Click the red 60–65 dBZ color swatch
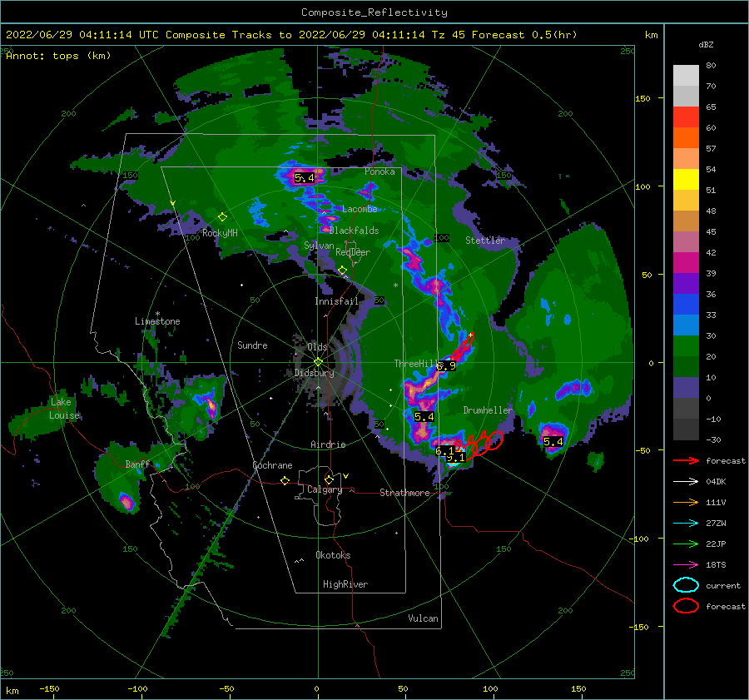 686,117
